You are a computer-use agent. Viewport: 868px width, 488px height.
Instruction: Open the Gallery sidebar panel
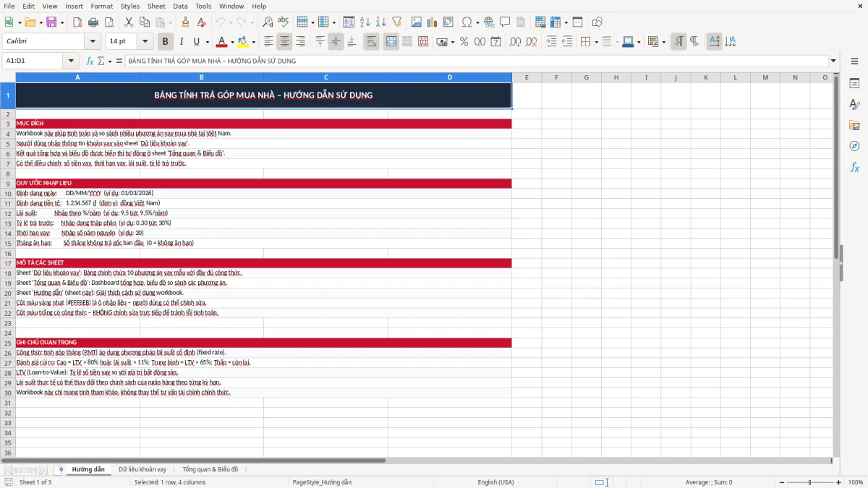click(x=854, y=126)
